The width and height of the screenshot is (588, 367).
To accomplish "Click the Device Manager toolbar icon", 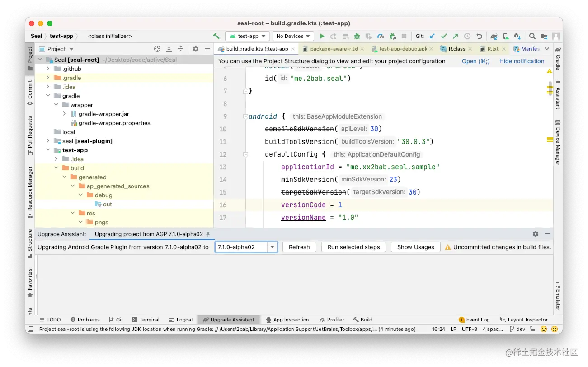I will coord(506,36).
